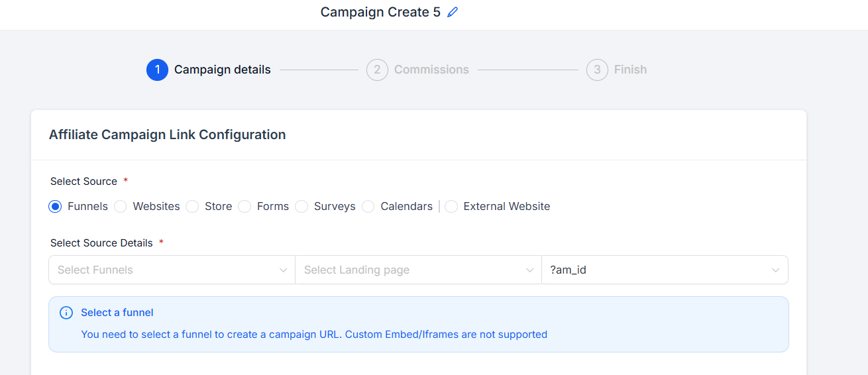Pick External Website as source
The height and width of the screenshot is (375, 868).
tap(451, 207)
